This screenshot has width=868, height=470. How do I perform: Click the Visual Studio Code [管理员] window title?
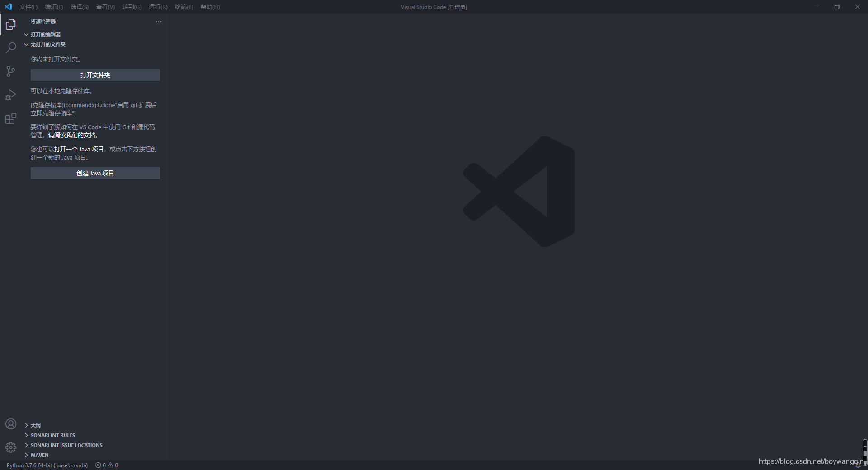(434, 7)
